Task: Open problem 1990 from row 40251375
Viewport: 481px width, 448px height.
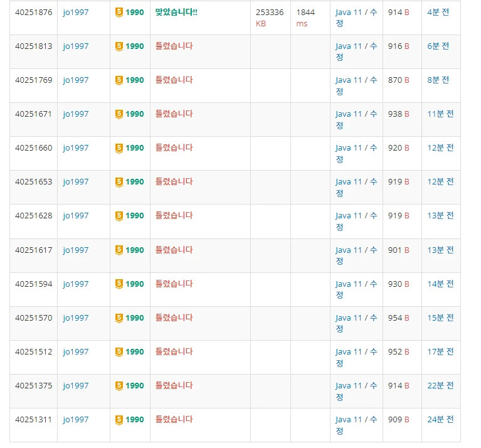Action: point(135,386)
